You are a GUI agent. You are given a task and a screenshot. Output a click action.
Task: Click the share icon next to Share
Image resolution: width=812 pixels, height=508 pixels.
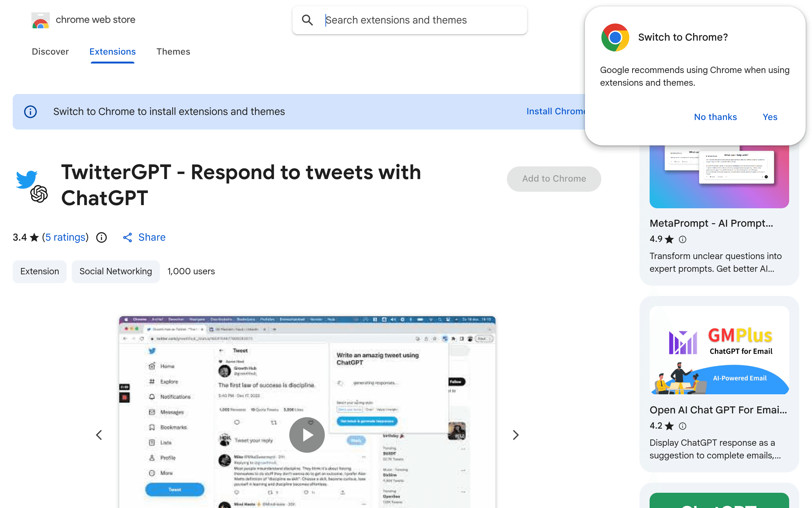(128, 237)
